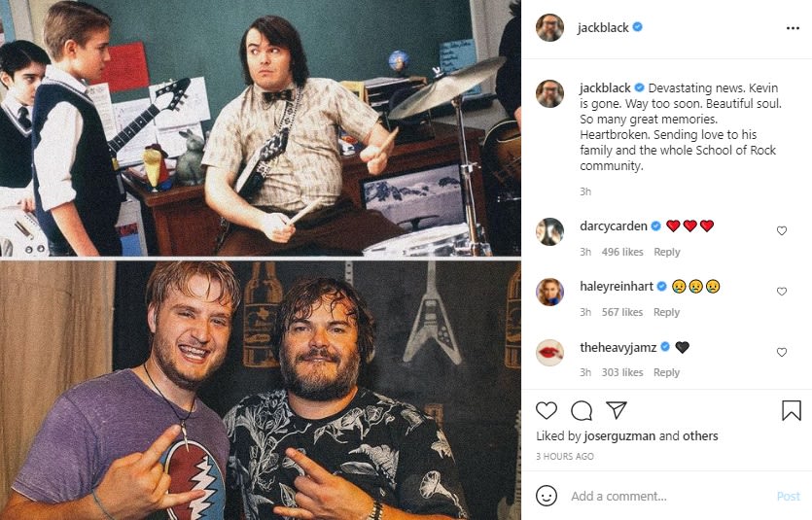812x520 pixels.
Task: Show the others who liked the post
Action: (x=700, y=436)
